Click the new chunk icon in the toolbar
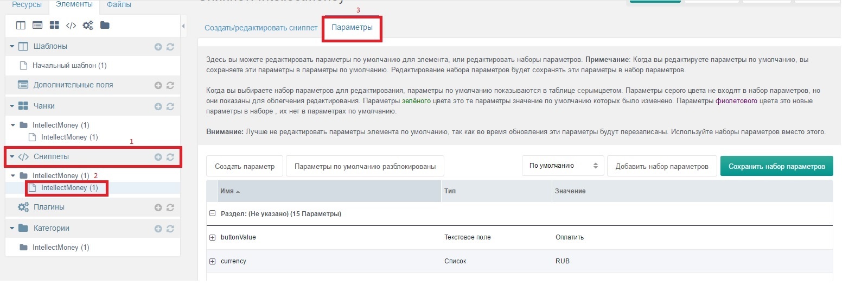Viewport: 868px width, 284px height. [54, 26]
